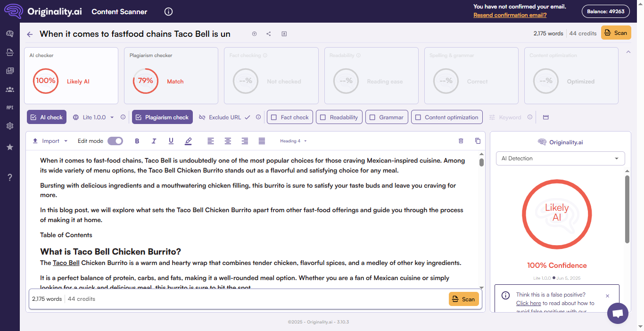This screenshot has height=331, width=644.
Task: Open the Readability score card
Action: click(x=372, y=75)
